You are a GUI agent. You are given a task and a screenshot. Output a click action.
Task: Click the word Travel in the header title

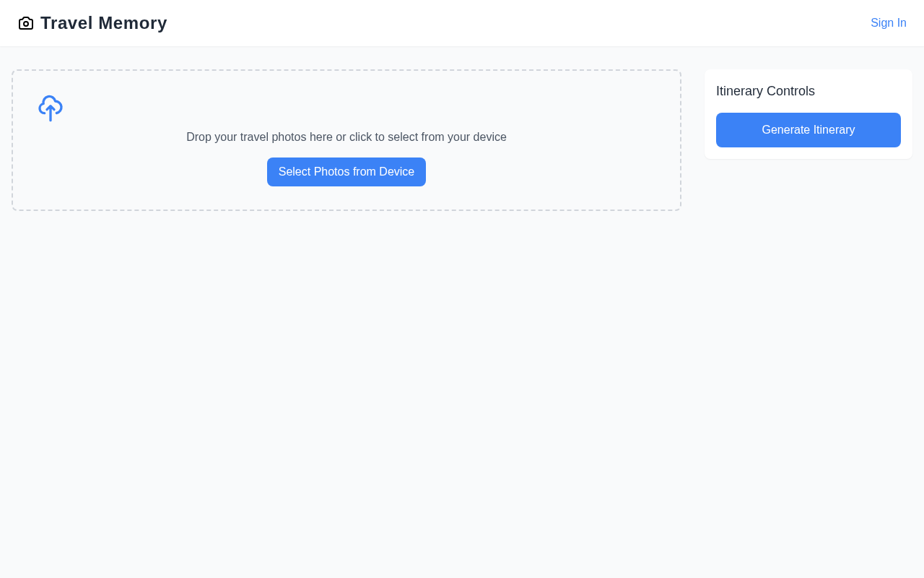tap(66, 23)
